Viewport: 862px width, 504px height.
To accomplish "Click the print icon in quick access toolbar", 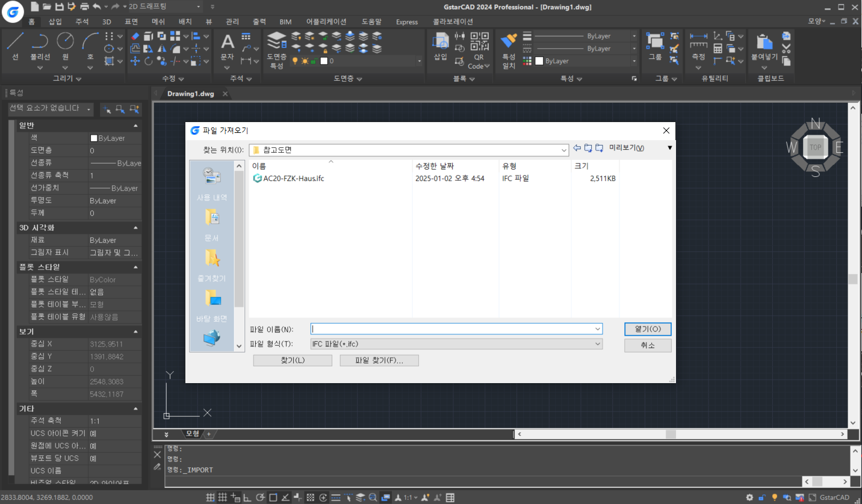I will (x=84, y=7).
